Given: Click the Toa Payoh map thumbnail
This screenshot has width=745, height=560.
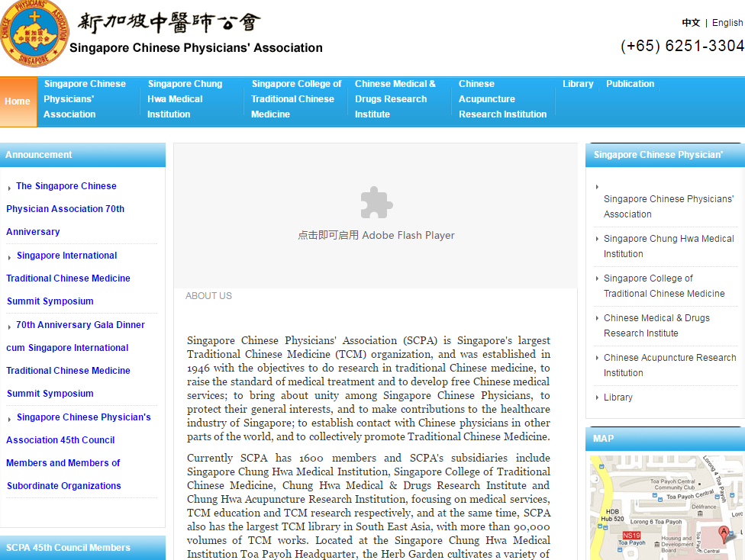Looking at the screenshot, I should [x=664, y=507].
